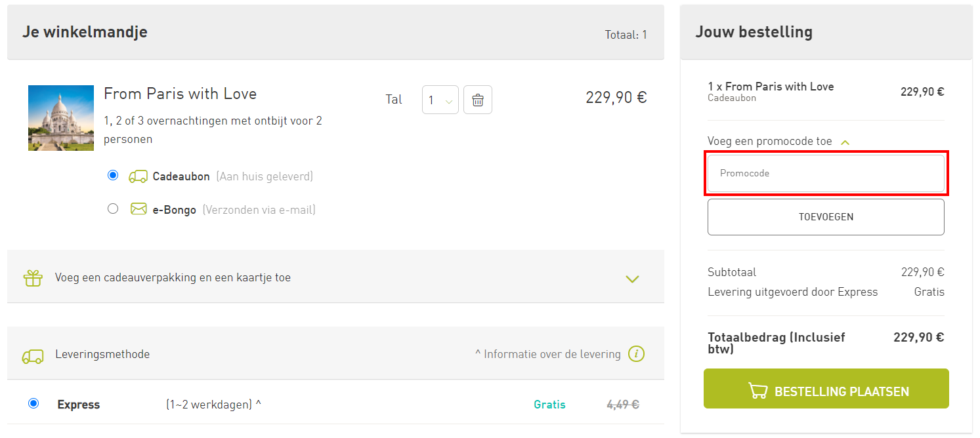Select the Express delivery radio button
980x438 pixels.
33,403
